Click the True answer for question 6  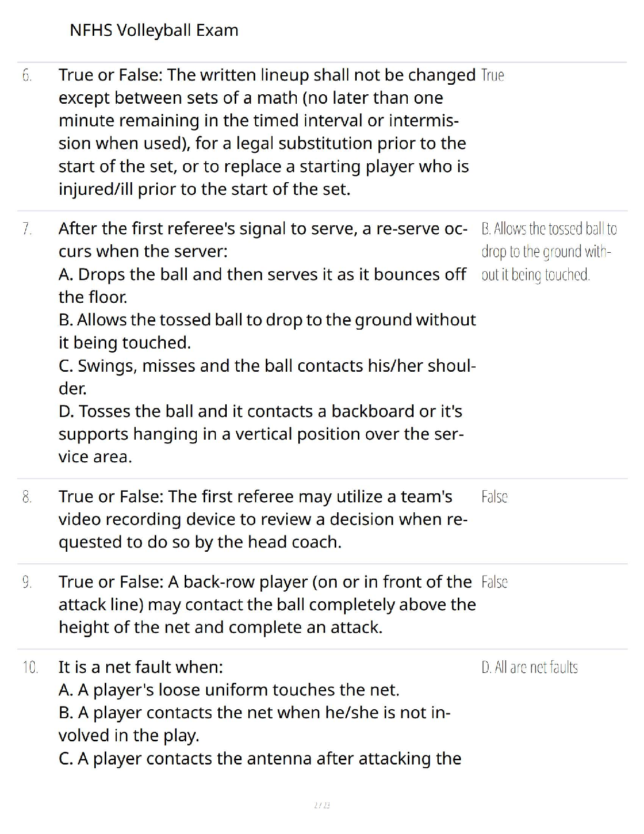click(x=492, y=76)
